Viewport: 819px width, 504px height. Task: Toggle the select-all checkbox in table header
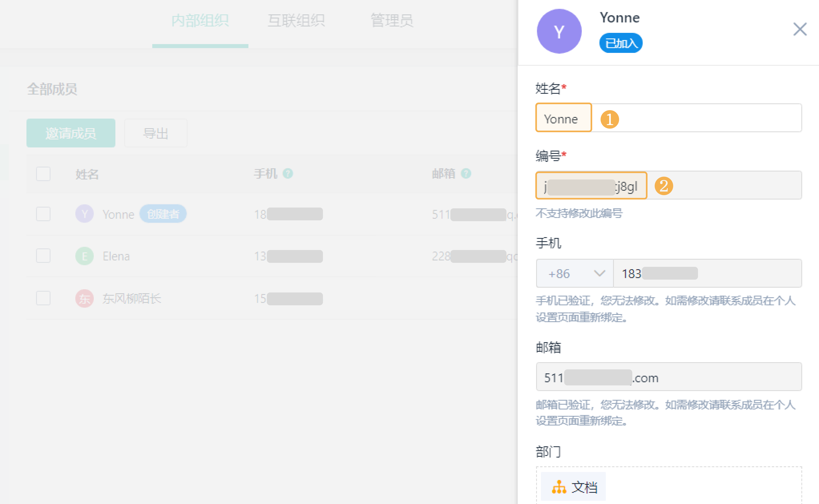click(43, 174)
